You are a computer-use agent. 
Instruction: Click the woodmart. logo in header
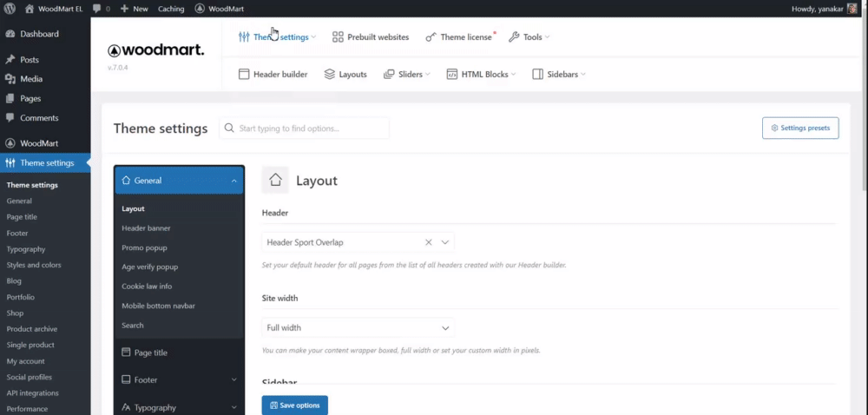[155, 50]
